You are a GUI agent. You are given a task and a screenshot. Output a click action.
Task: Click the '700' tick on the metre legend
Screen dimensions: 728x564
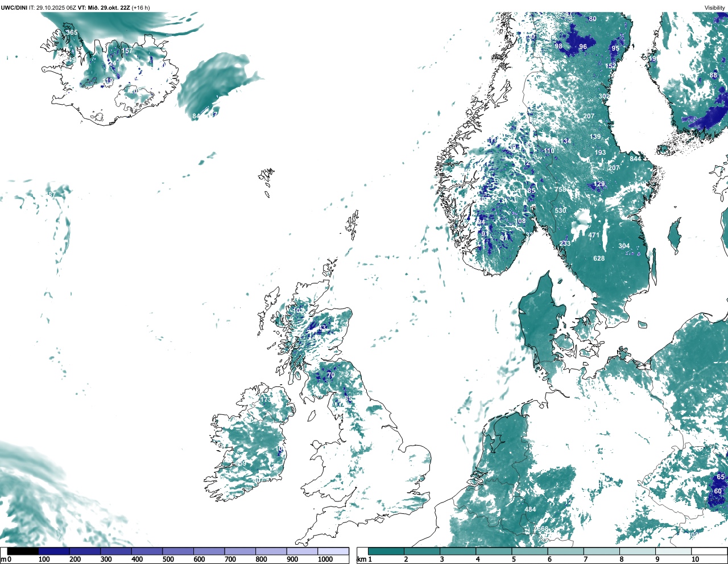click(230, 559)
